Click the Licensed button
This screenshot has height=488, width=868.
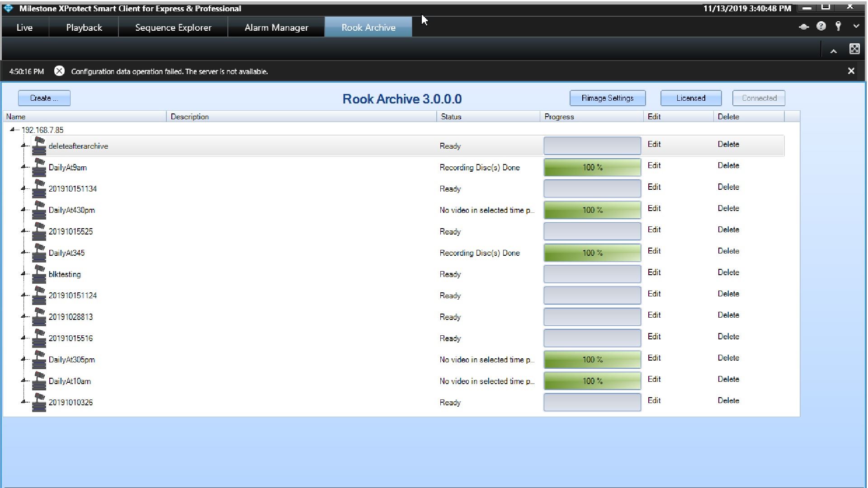click(x=691, y=98)
